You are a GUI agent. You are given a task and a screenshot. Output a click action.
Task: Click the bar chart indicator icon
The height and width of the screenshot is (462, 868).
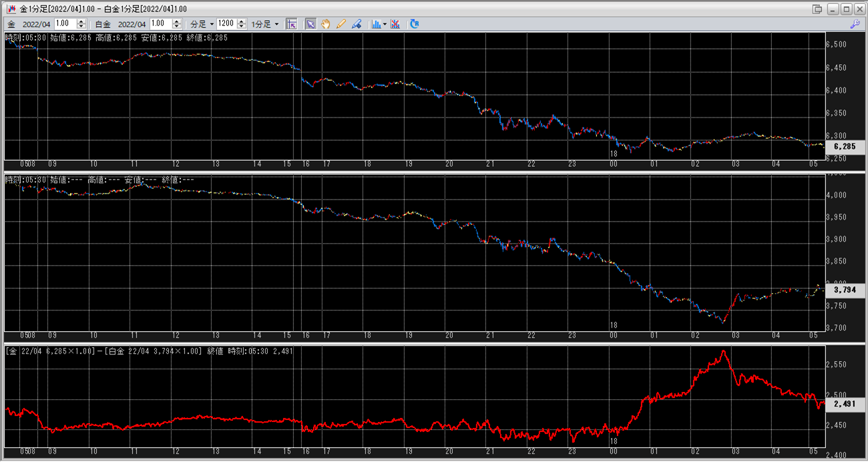(x=376, y=24)
